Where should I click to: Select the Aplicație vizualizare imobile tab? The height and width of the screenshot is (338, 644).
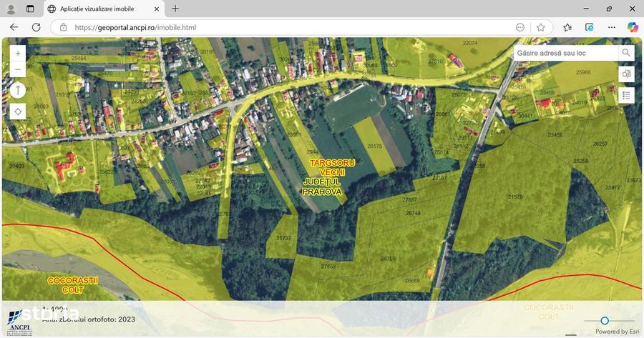104,9
